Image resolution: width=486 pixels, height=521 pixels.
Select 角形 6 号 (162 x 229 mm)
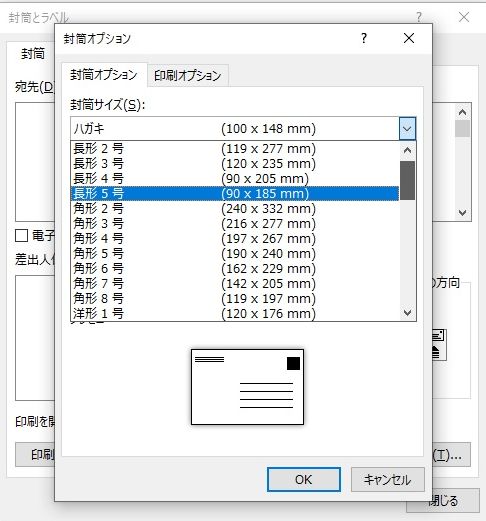point(235,269)
